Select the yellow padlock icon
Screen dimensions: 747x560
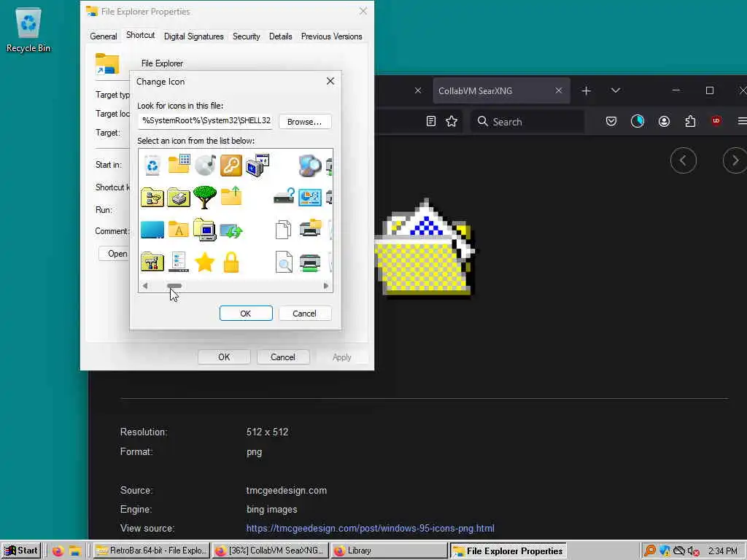231,262
